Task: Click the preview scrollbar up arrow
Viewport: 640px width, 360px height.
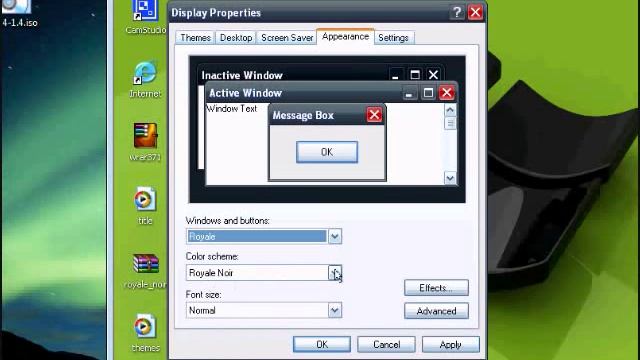Action: coord(450,110)
